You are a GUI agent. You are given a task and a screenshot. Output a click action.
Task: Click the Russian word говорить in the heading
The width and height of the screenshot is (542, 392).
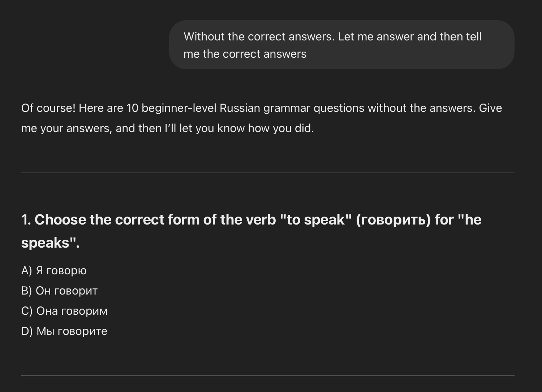(x=393, y=220)
